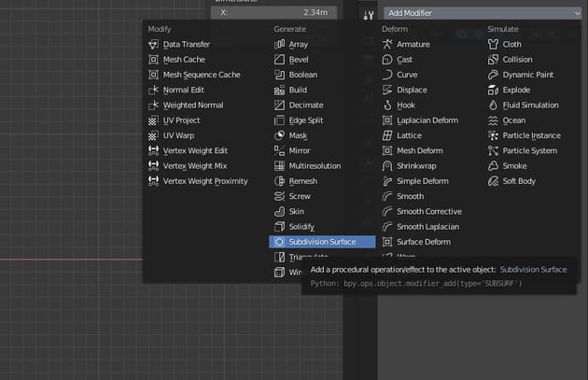The width and height of the screenshot is (588, 380).
Task: Click the Armature modifier icon
Action: 387,44
